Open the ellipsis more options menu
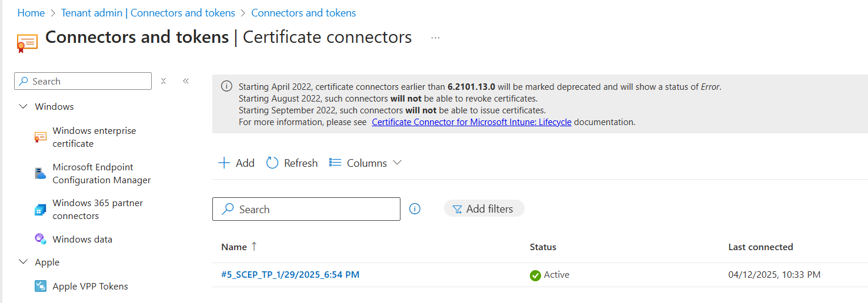The height and width of the screenshot is (303, 868). pyautogui.click(x=435, y=38)
